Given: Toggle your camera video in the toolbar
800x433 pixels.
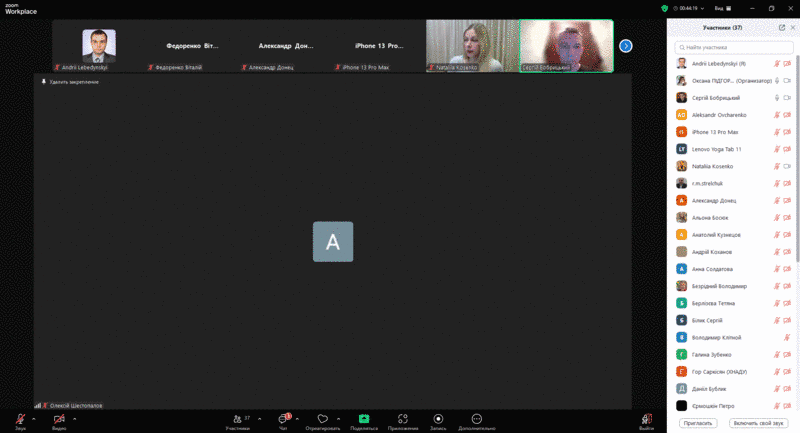Looking at the screenshot, I should 59,419.
